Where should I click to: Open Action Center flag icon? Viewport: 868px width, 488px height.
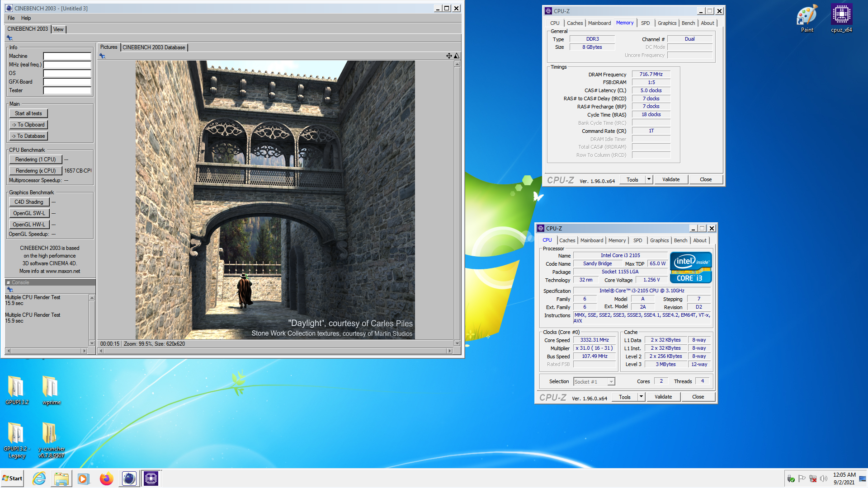(802, 479)
